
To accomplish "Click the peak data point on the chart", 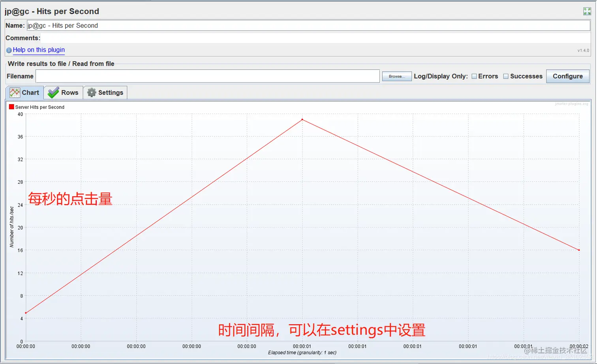I will coord(302,119).
